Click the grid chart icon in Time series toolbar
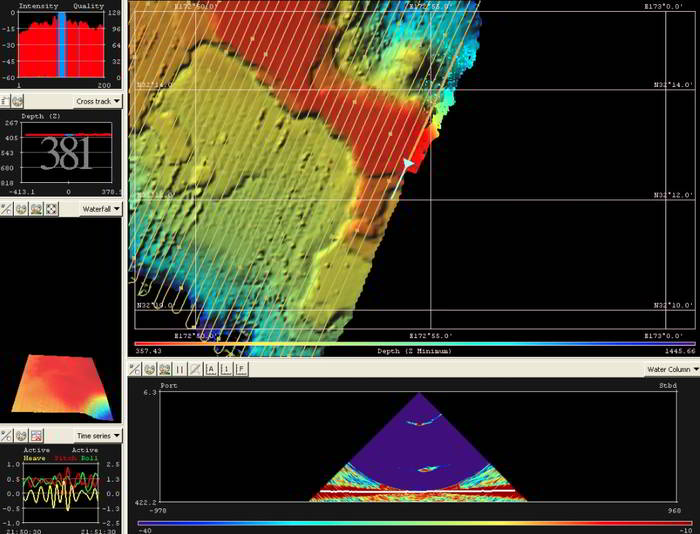The width and height of the screenshot is (700, 534). [36, 436]
